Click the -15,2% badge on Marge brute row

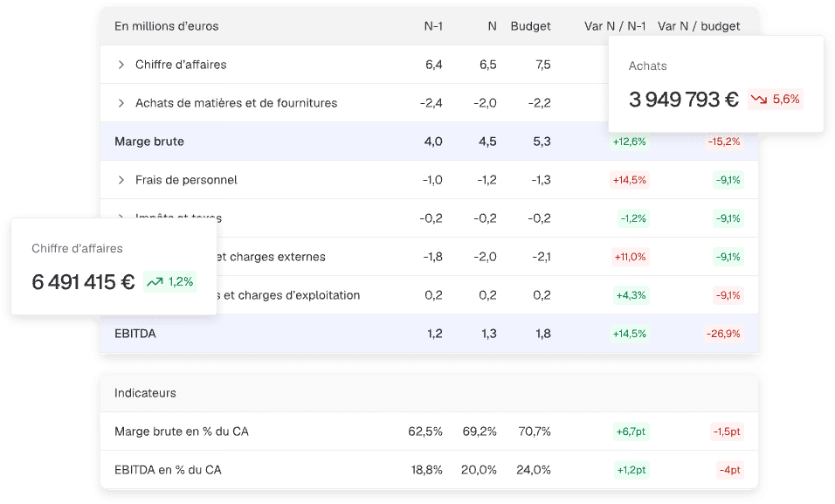723,141
